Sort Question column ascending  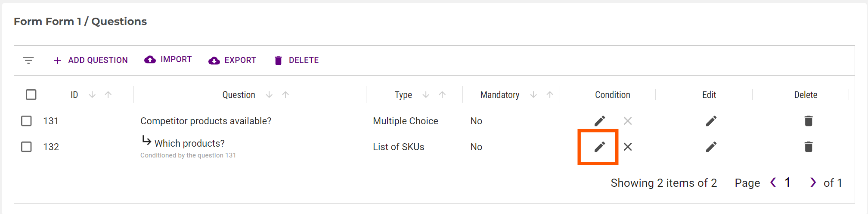tap(285, 94)
